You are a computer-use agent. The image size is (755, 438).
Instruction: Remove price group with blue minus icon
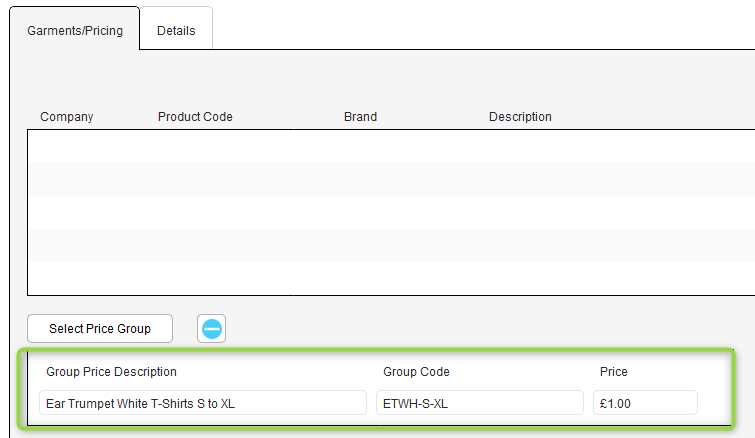(x=211, y=329)
